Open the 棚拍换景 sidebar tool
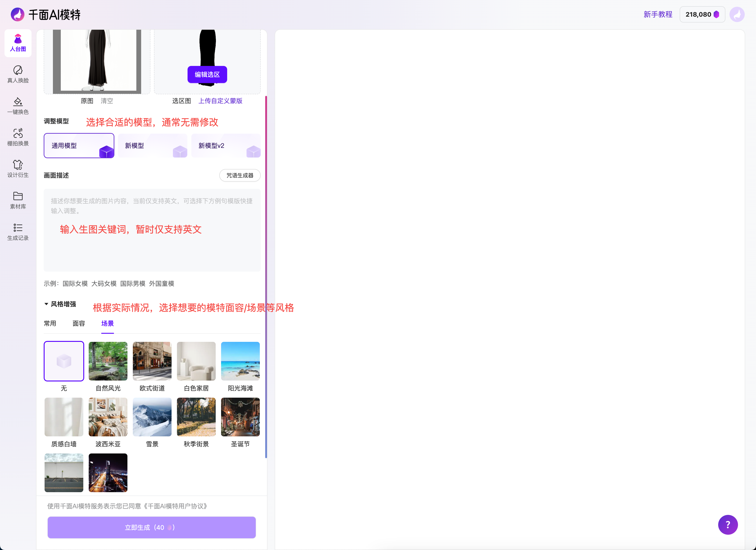756x550 pixels. click(x=18, y=137)
